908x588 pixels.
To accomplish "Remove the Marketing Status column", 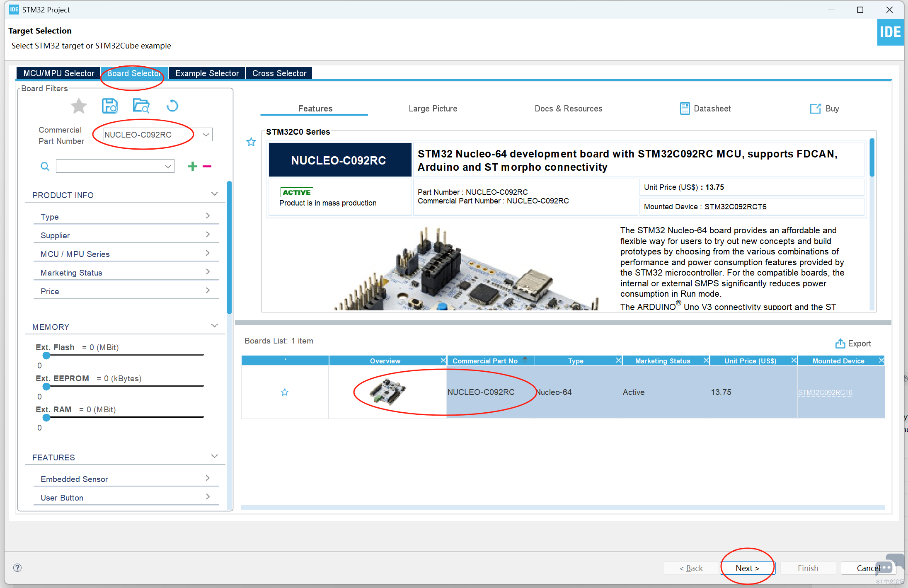I will coord(706,360).
